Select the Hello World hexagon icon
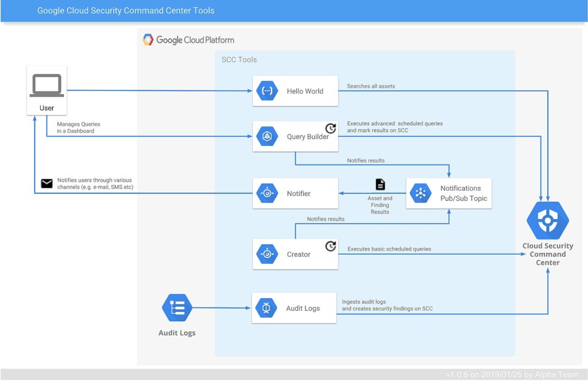Image resolution: width=588 pixels, height=381 pixels. point(267,91)
